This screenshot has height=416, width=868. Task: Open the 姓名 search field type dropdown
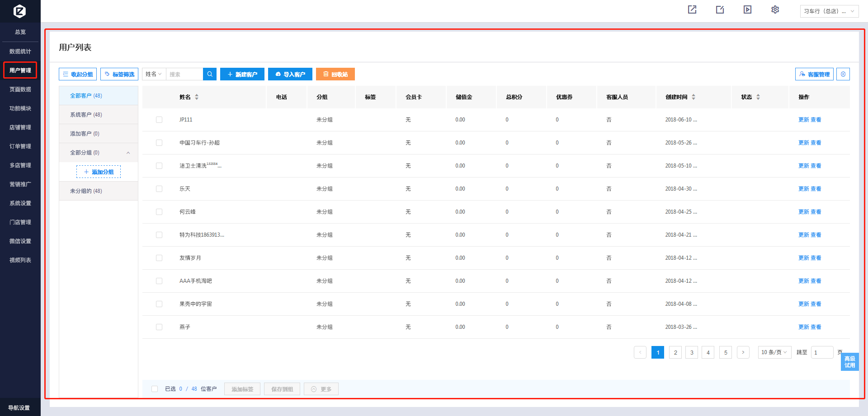(154, 74)
